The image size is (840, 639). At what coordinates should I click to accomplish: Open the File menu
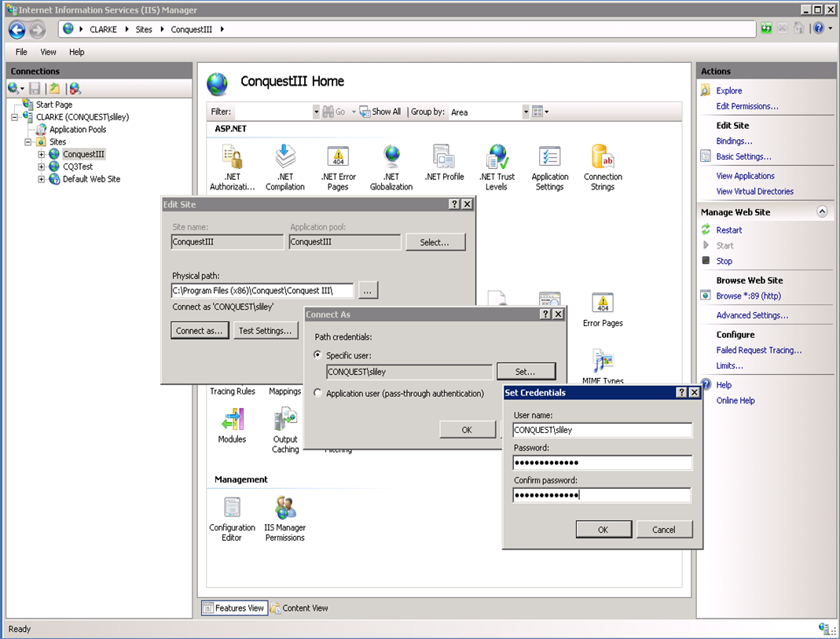tap(21, 52)
